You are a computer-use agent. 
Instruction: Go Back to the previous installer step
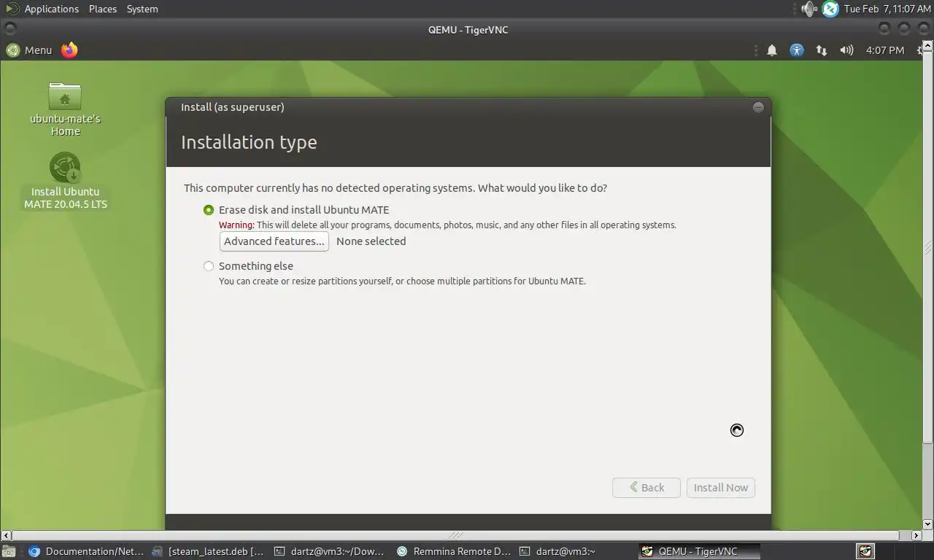pos(646,488)
